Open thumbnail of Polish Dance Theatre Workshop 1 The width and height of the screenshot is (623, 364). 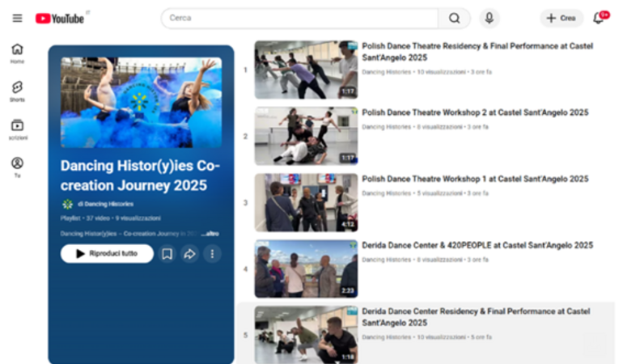(x=306, y=202)
